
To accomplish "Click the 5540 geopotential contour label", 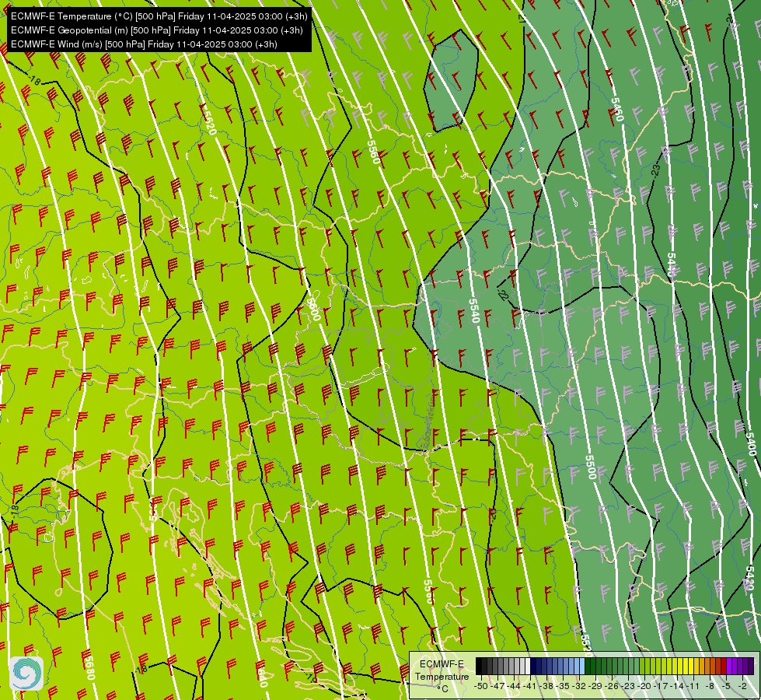I will coord(474,311).
